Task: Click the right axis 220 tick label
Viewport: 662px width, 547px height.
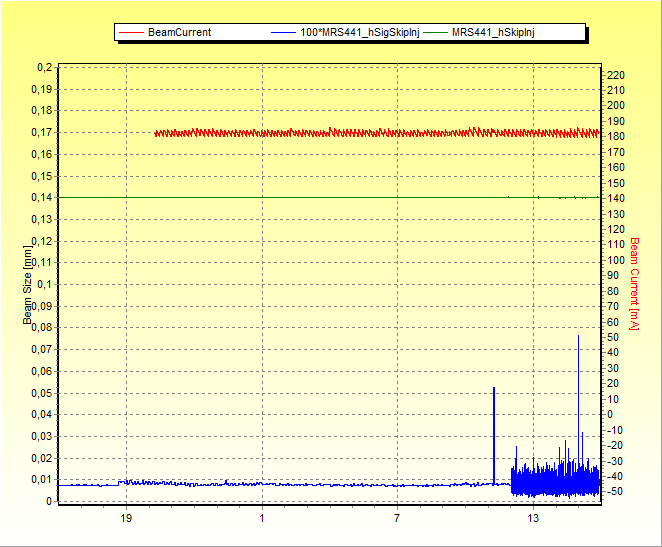Action: (617, 75)
